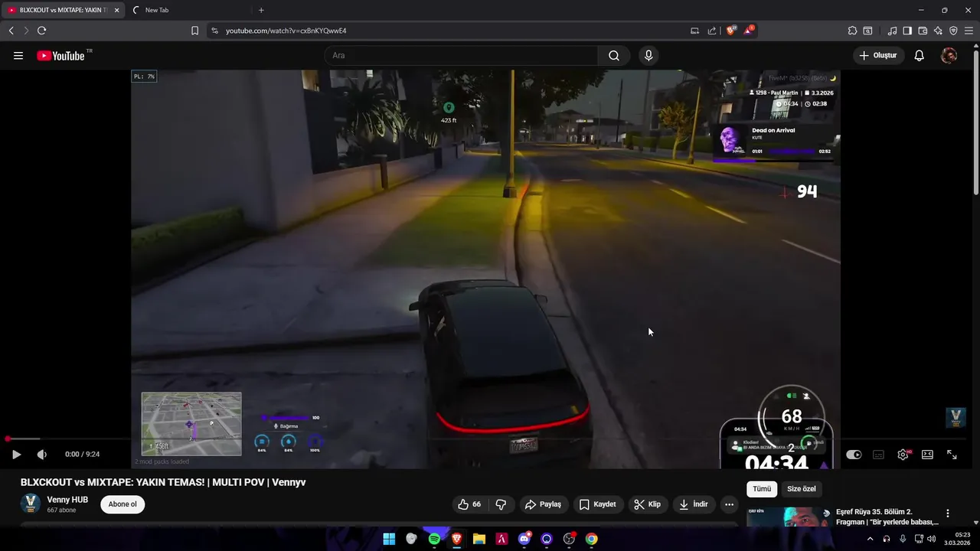The width and height of the screenshot is (980, 551).
Task: Open YouTube notifications bell
Action: (920, 55)
